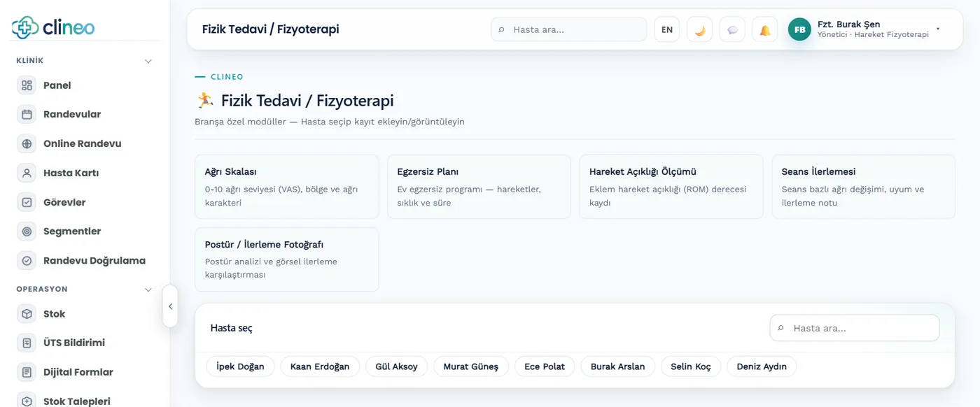Open the Dijital Formlar document icon
The width and height of the screenshot is (980, 407).
coord(27,372)
